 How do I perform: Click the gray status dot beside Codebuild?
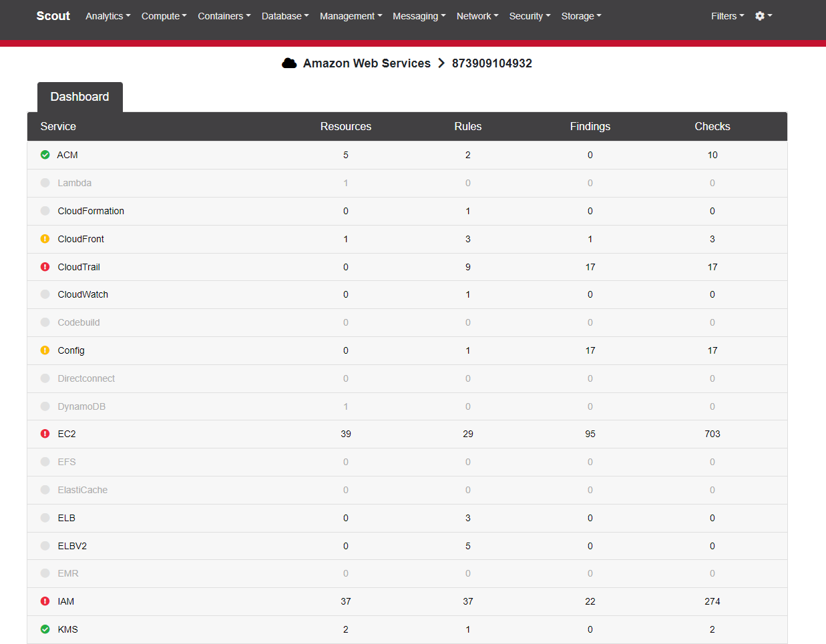(45, 322)
